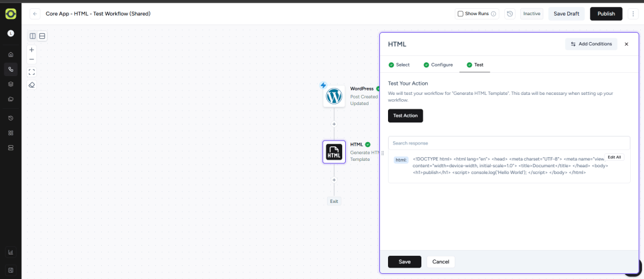Click the Search response input field

509,143
